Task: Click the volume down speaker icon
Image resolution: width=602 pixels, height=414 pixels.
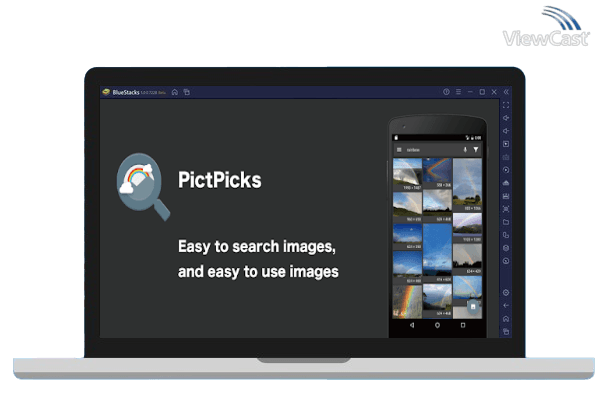Action: [x=506, y=131]
